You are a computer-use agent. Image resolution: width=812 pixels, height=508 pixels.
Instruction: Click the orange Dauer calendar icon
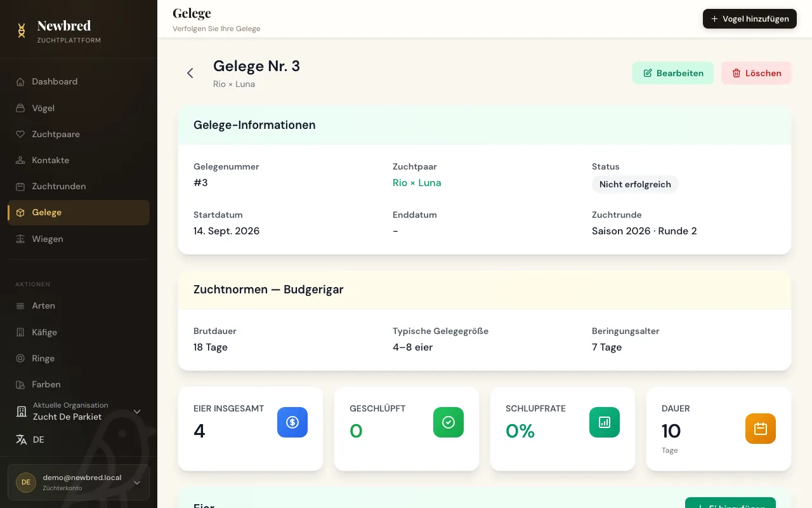click(x=761, y=429)
